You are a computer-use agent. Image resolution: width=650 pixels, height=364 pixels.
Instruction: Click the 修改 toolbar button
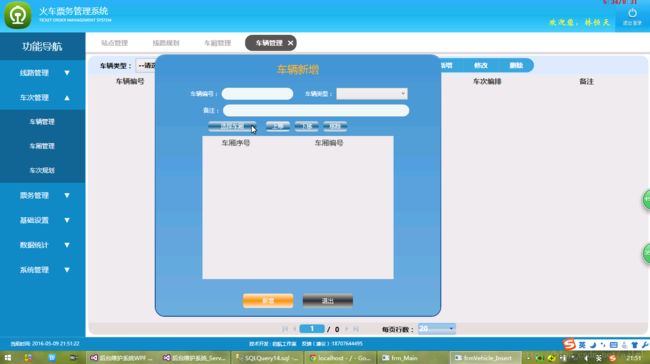[x=480, y=66]
